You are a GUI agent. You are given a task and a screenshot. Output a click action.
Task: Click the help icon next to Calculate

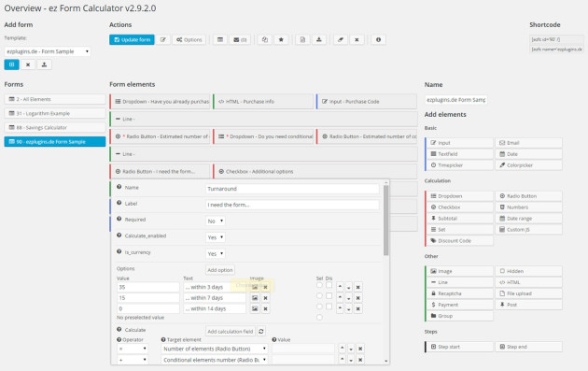[x=119, y=329]
